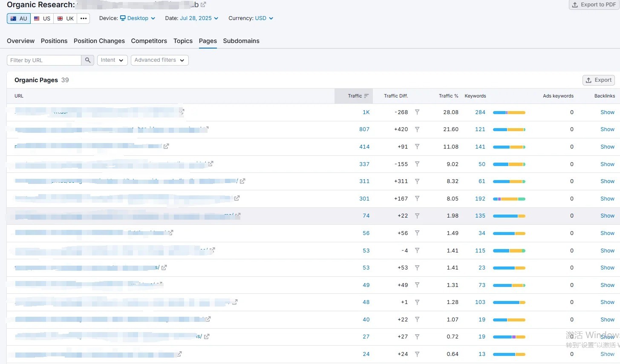Click filter funnel icon in the +311 row

[x=417, y=181]
